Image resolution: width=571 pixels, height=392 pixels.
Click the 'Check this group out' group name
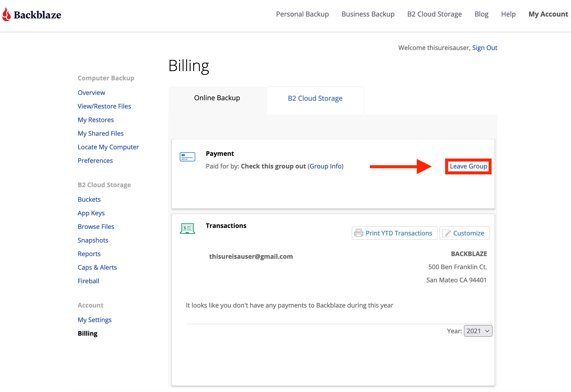(x=273, y=166)
